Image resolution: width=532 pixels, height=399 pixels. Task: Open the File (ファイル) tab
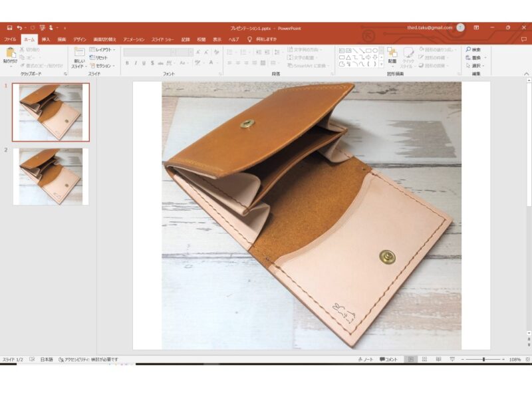[10, 39]
